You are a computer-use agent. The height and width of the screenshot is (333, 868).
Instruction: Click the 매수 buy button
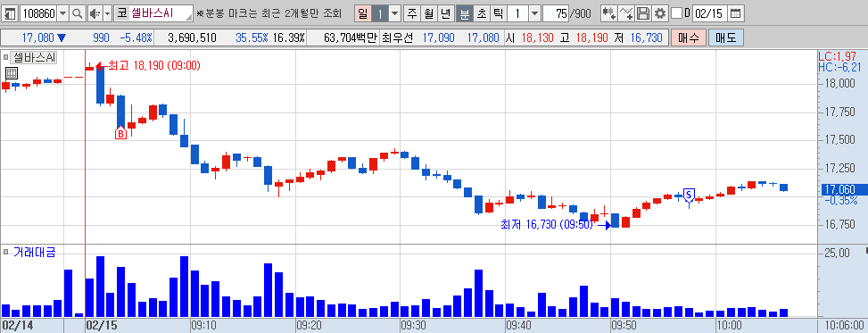[x=688, y=37]
